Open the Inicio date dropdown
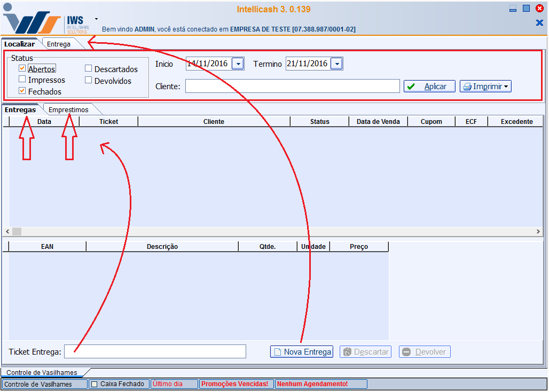549x392 pixels. (238, 64)
